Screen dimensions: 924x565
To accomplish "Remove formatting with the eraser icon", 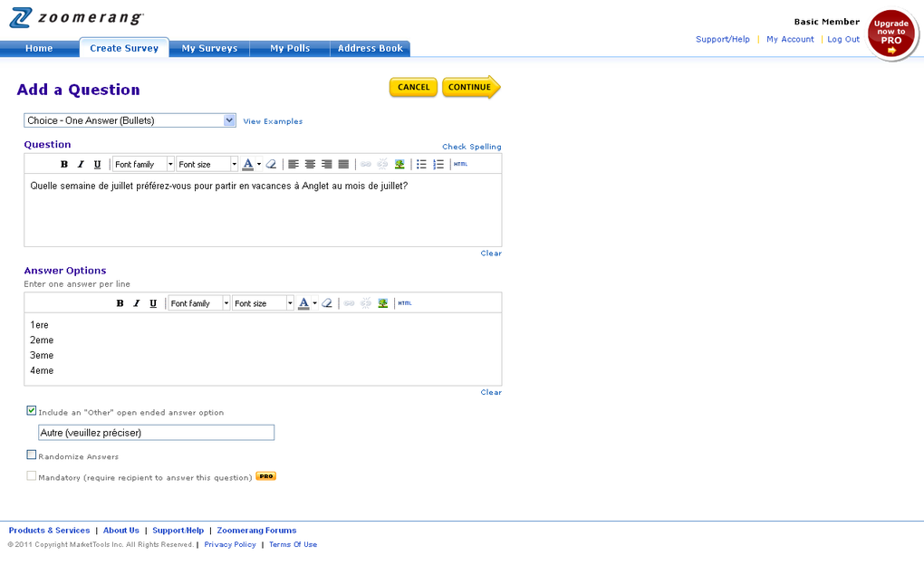I will pos(269,164).
